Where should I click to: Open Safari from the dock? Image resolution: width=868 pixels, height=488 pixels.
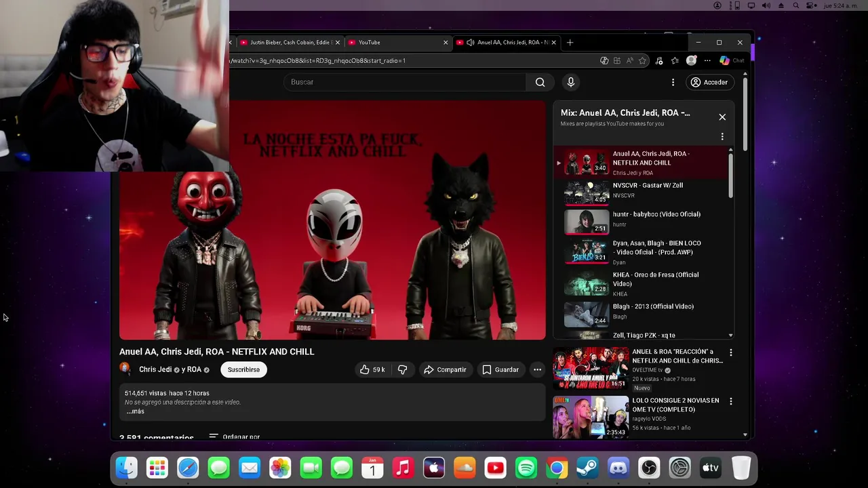click(188, 468)
